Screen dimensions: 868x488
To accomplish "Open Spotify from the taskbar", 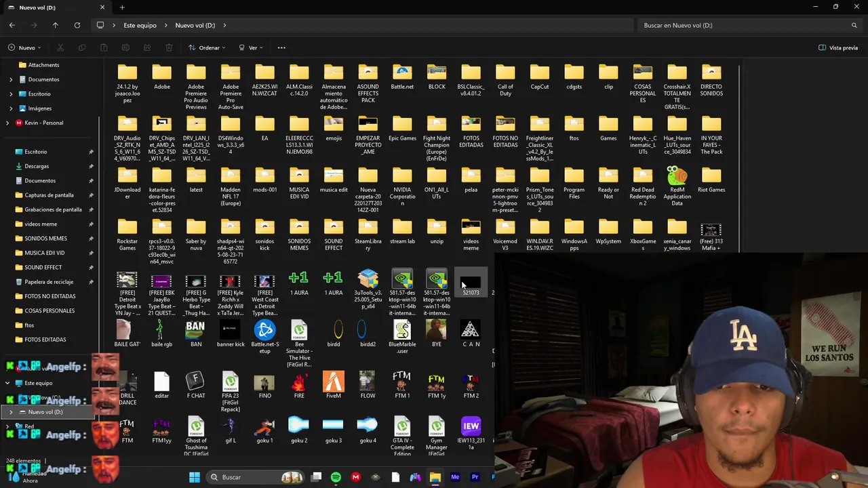I will [336, 477].
